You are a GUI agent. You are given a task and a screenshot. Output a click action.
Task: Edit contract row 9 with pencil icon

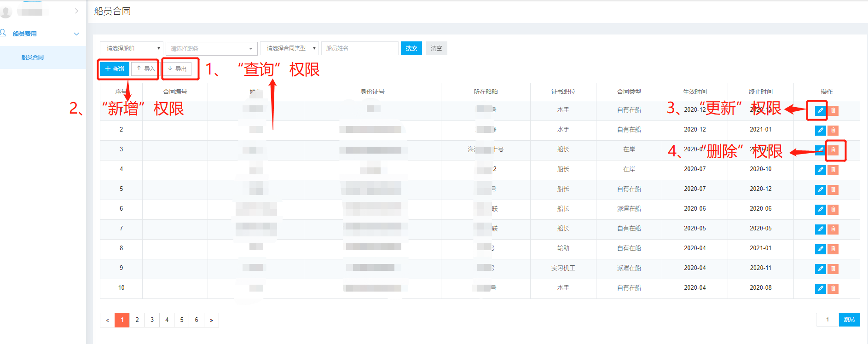coord(820,269)
